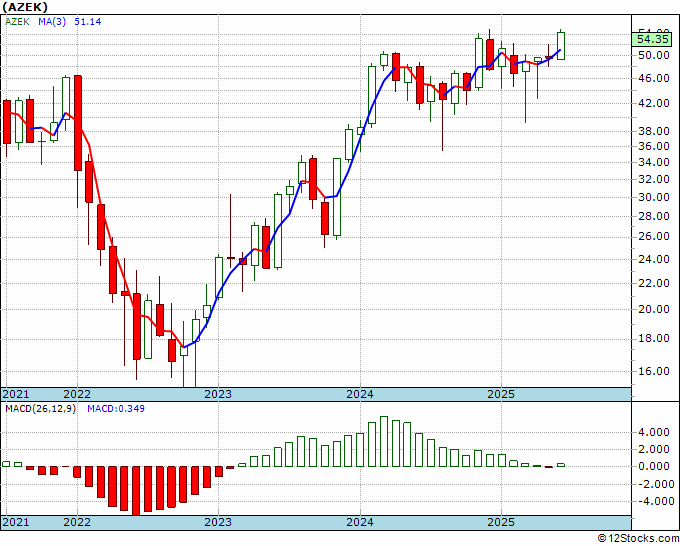Select the 28.00 price axis label

[x=656, y=216]
